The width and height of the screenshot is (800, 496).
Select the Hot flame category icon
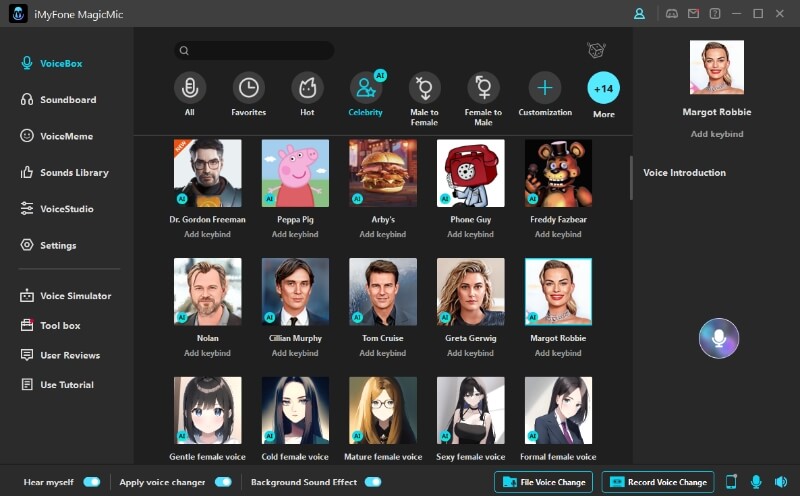[x=307, y=88]
